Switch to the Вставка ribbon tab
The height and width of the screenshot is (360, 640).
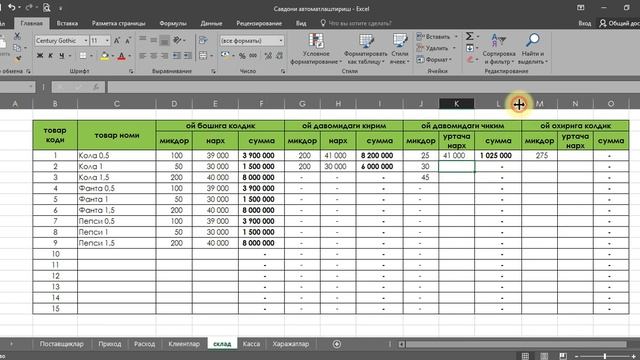(67, 23)
